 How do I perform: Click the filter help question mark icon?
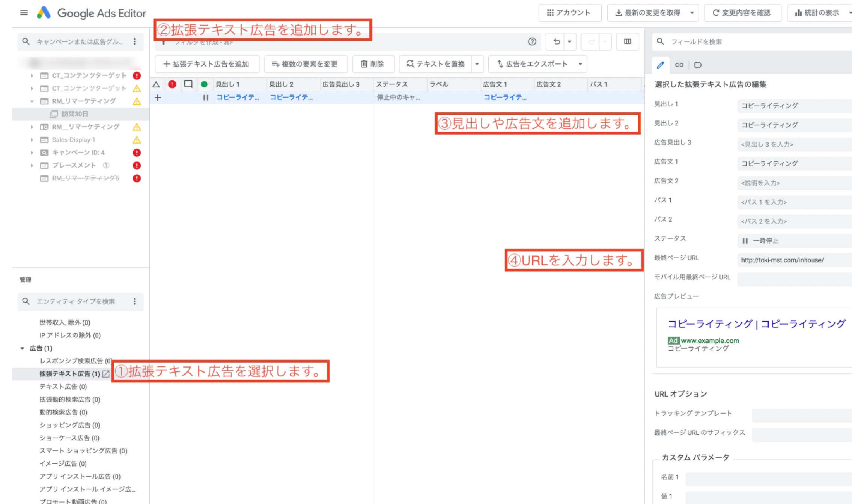pos(532,42)
